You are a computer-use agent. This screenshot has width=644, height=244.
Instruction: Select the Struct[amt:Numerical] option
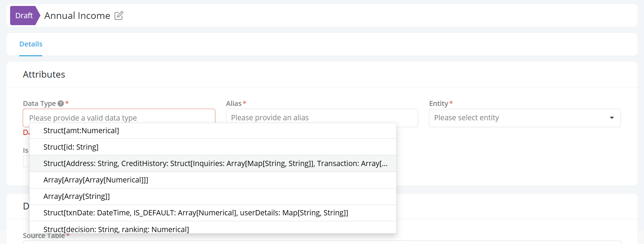pos(81,131)
